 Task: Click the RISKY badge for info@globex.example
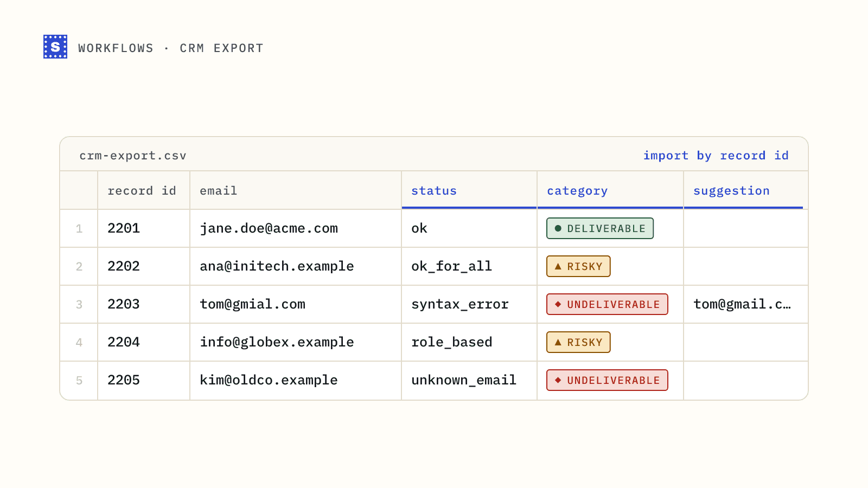pyautogui.click(x=578, y=342)
